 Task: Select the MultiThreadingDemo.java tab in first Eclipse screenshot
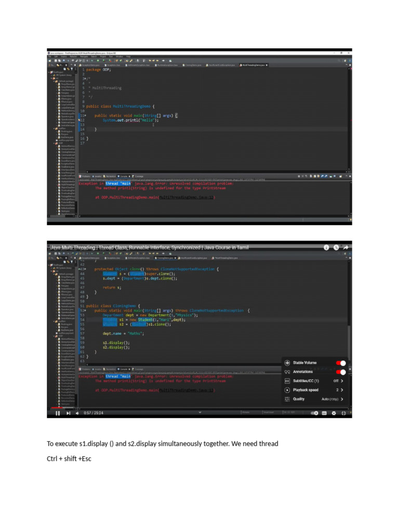[252, 65]
